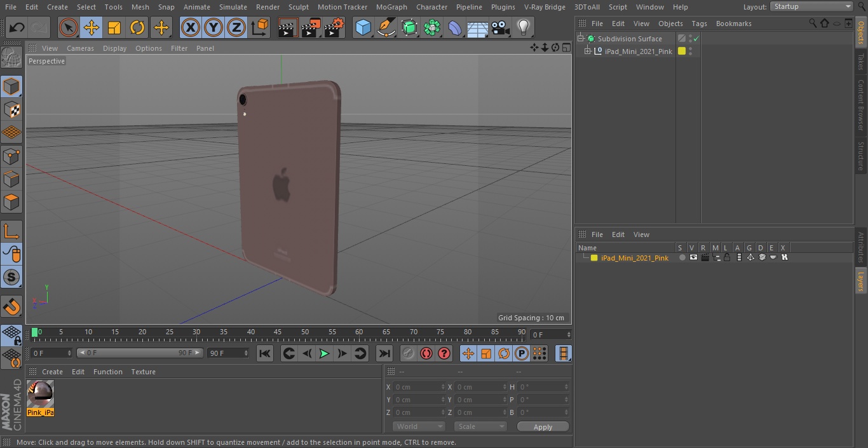Viewport: 868px width, 448px height.
Task: Toggle X axis lock
Action: coord(190,27)
